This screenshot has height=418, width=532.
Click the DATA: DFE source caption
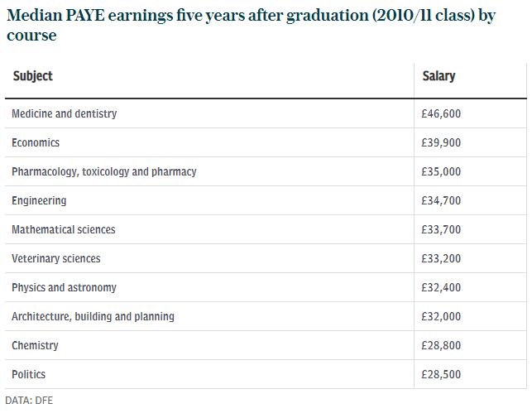pyautogui.click(x=29, y=401)
